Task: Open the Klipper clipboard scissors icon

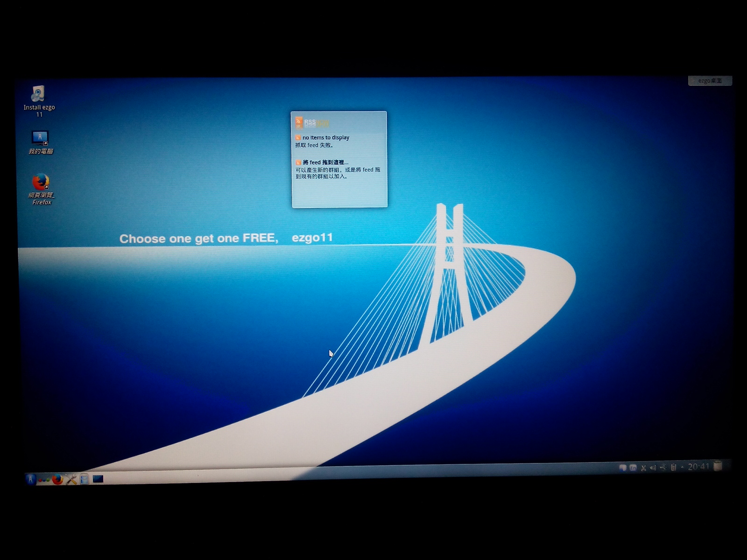Action: click(x=643, y=468)
